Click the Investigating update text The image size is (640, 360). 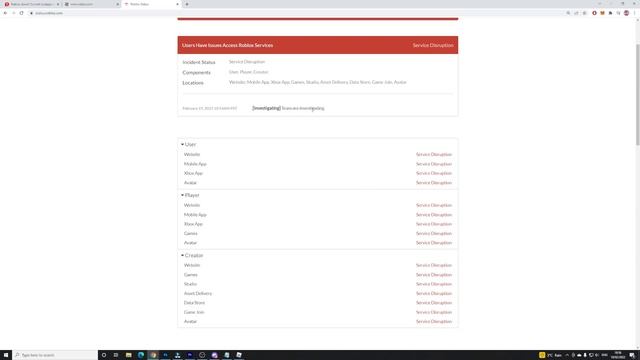tap(288, 108)
